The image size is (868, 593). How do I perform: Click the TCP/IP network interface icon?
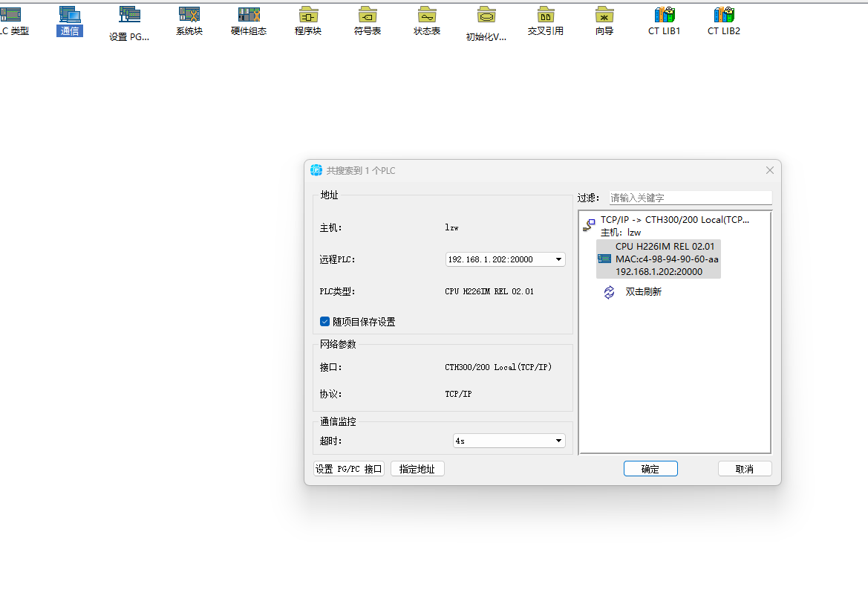[x=589, y=225]
